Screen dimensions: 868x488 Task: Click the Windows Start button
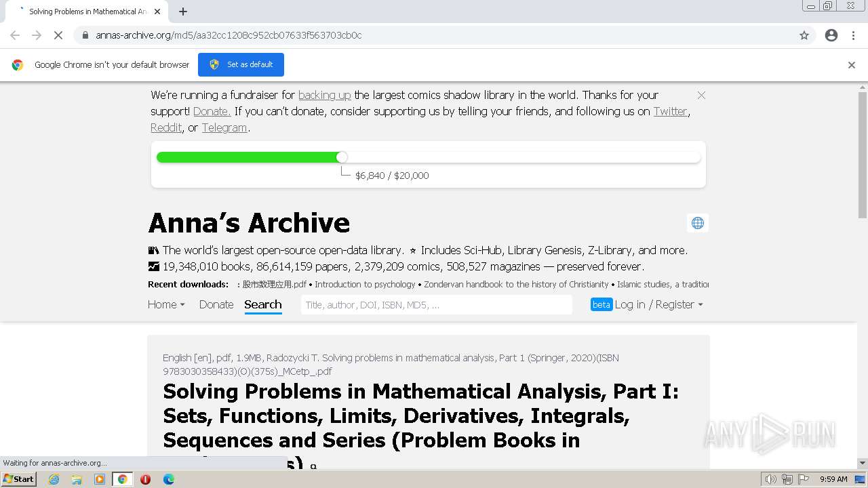tap(18, 479)
